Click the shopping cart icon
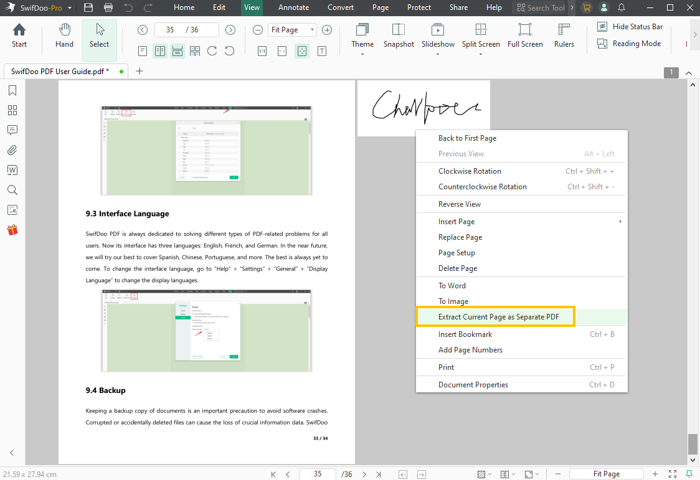Image resolution: width=700 pixels, height=480 pixels. click(x=587, y=8)
